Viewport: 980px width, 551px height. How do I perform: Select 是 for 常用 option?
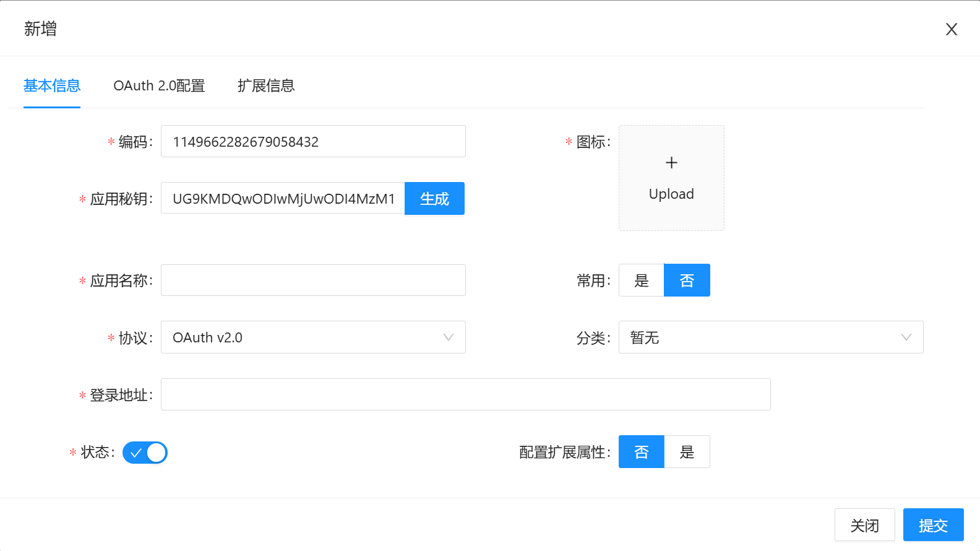coord(642,280)
